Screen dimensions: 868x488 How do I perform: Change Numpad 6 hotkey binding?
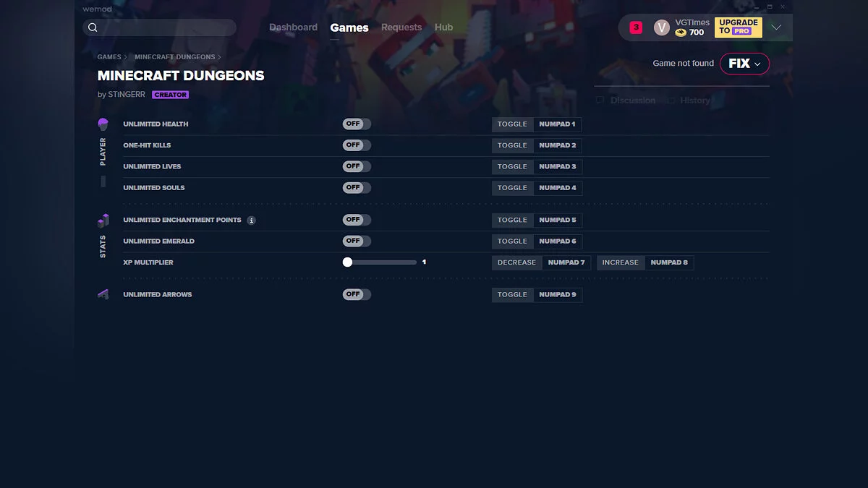pyautogui.click(x=558, y=241)
